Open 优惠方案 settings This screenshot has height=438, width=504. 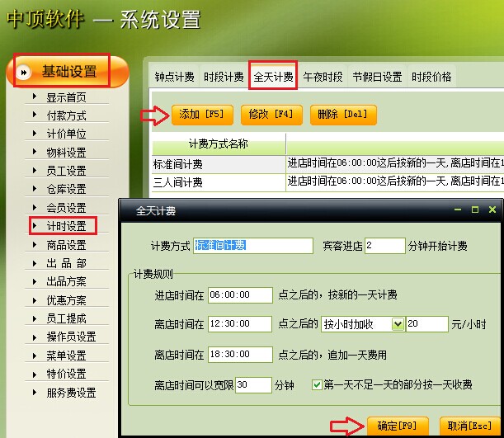pyautogui.click(x=66, y=300)
